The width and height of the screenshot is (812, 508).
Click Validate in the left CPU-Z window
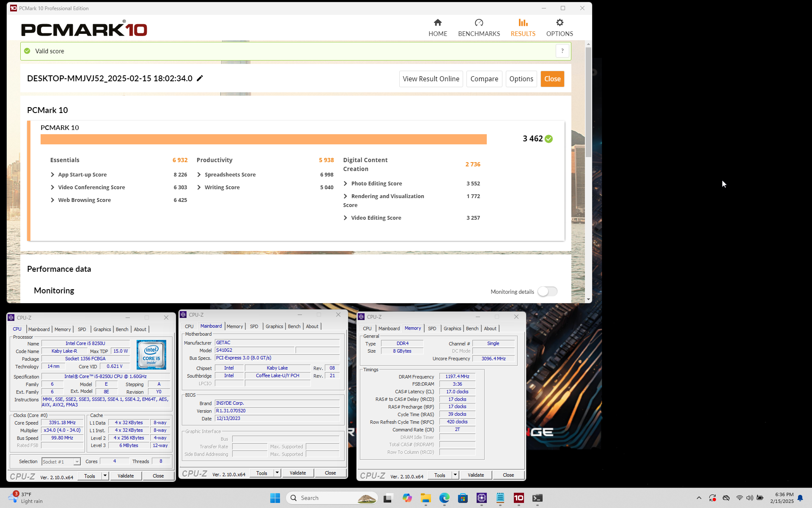(x=126, y=476)
